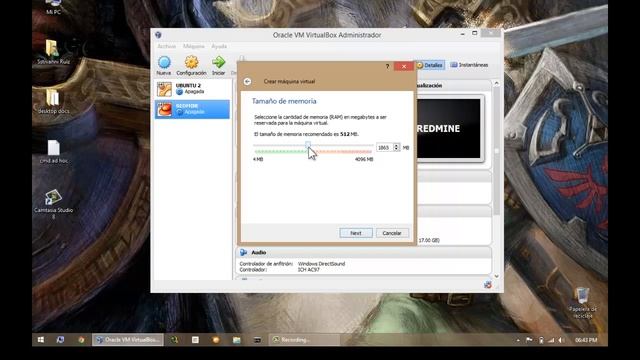Click the Windows Start button
Viewport: 640px width, 360px height.
click(x=41, y=340)
